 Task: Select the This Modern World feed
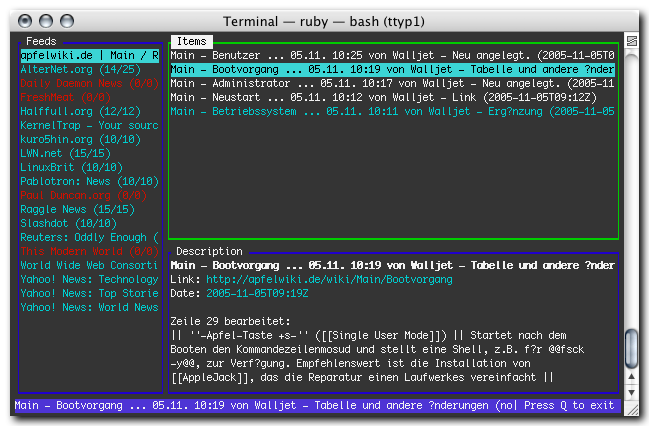point(89,251)
